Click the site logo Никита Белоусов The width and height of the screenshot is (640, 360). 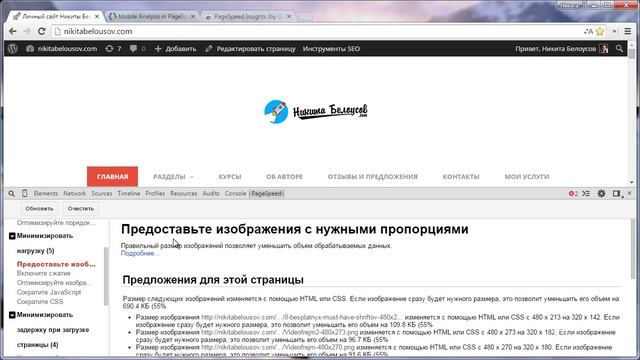316,111
